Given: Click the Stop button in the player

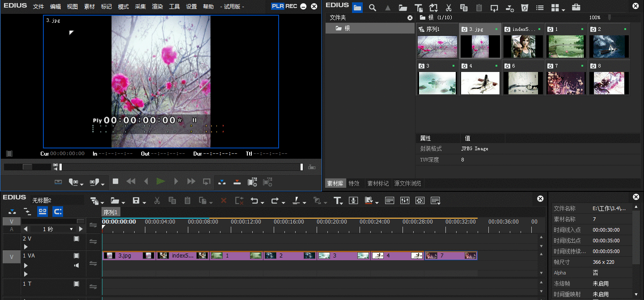Looking at the screenshot, I should [x=115, y=182].
